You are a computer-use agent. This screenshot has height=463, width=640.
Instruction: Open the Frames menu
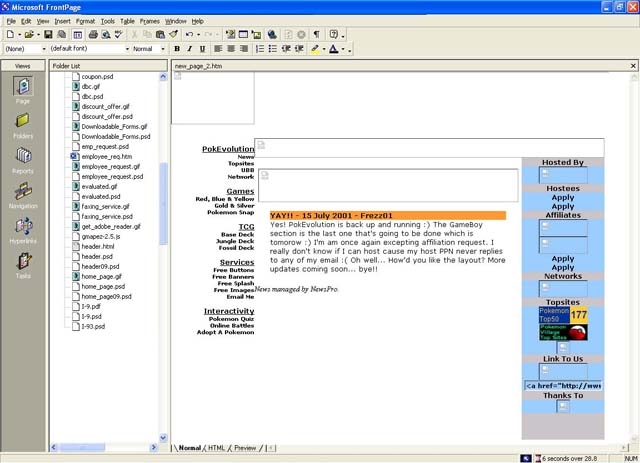[x=149, y=21]
